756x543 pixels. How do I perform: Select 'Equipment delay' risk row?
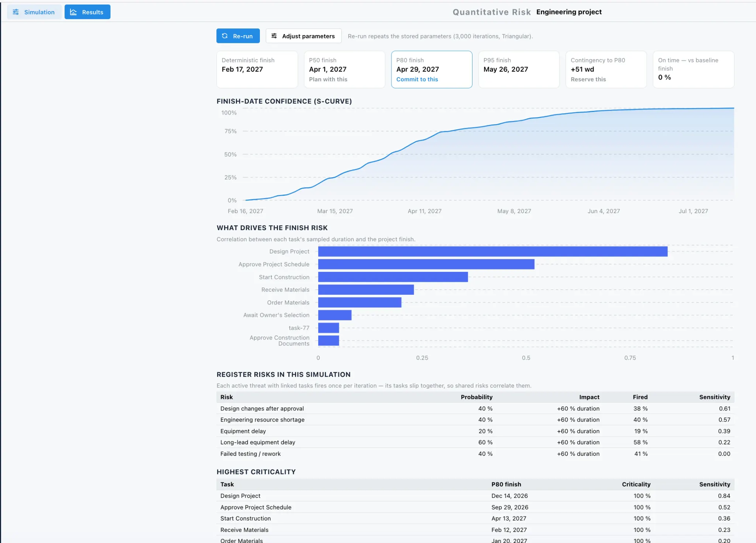(475, 431)
